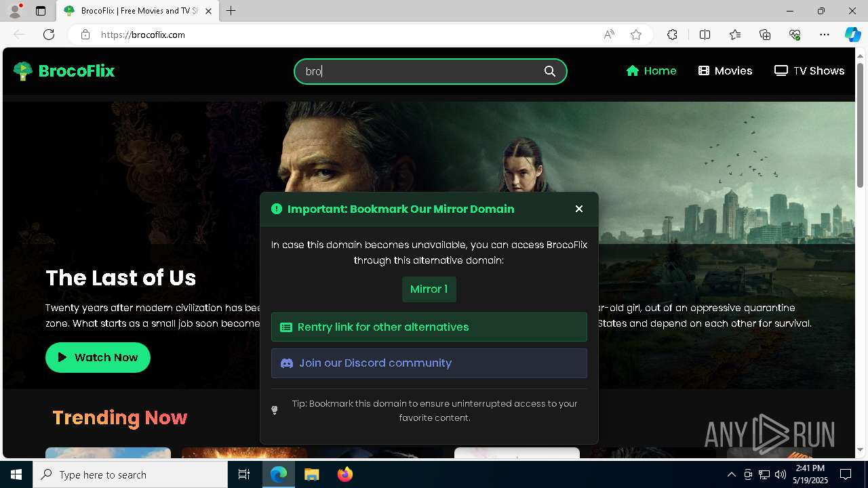Open Settings and more menu
This screenshot has width=868, height=488.
[825, 35]
